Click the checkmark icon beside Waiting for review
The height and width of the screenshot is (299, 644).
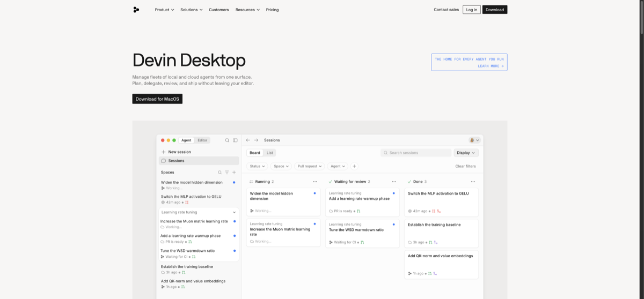(330, 182)
